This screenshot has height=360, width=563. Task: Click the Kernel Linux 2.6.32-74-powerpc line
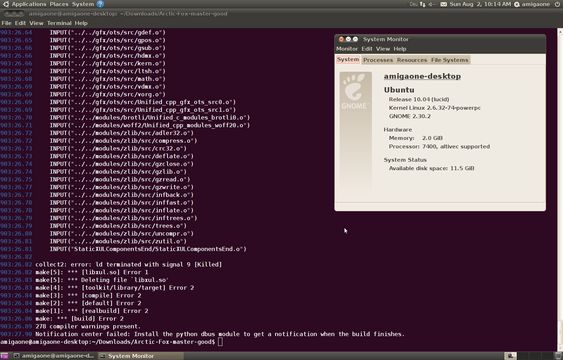click(434, 108)
